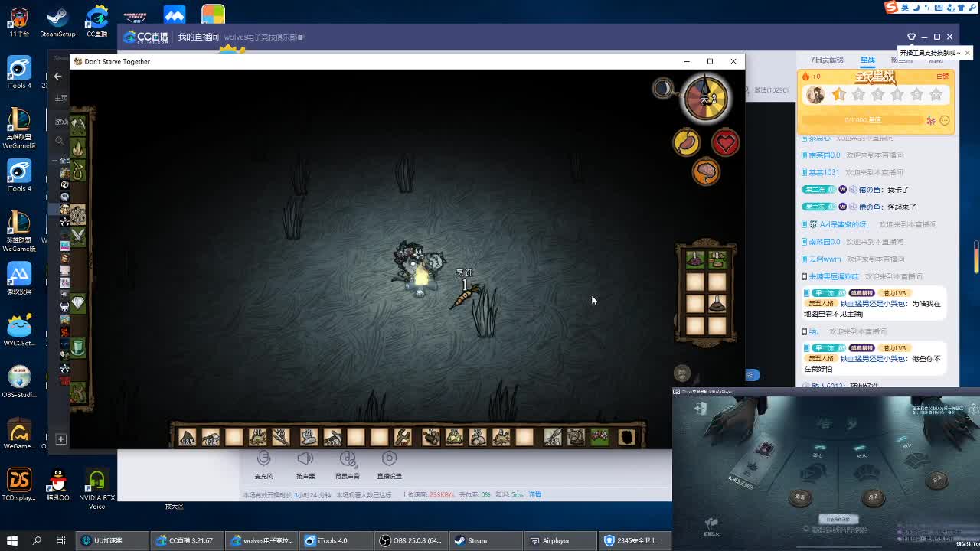
Task: Click chat username 南菜园0.0 in top message
Action: point(825,155)
